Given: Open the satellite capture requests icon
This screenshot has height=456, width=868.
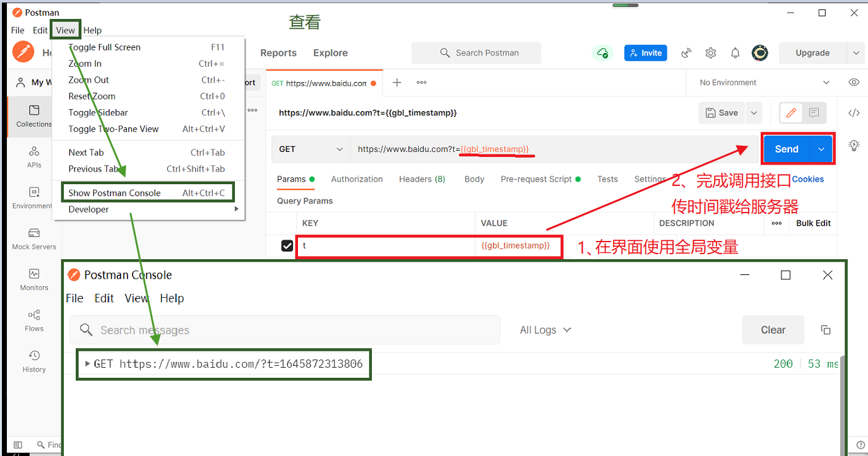Looking at the screenshot, I should [687, 53].
